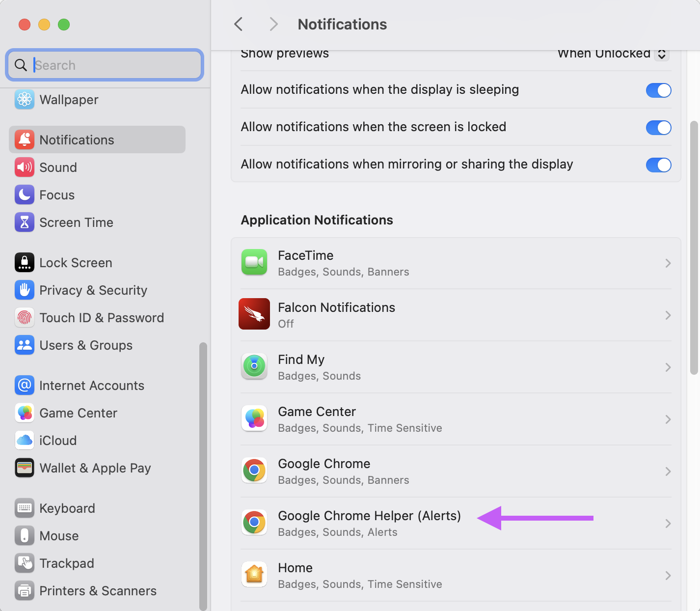Screen dimensions: 700x611
Task: Click the main pane vertical scrollbar
Action: click(x=694, y=248)
